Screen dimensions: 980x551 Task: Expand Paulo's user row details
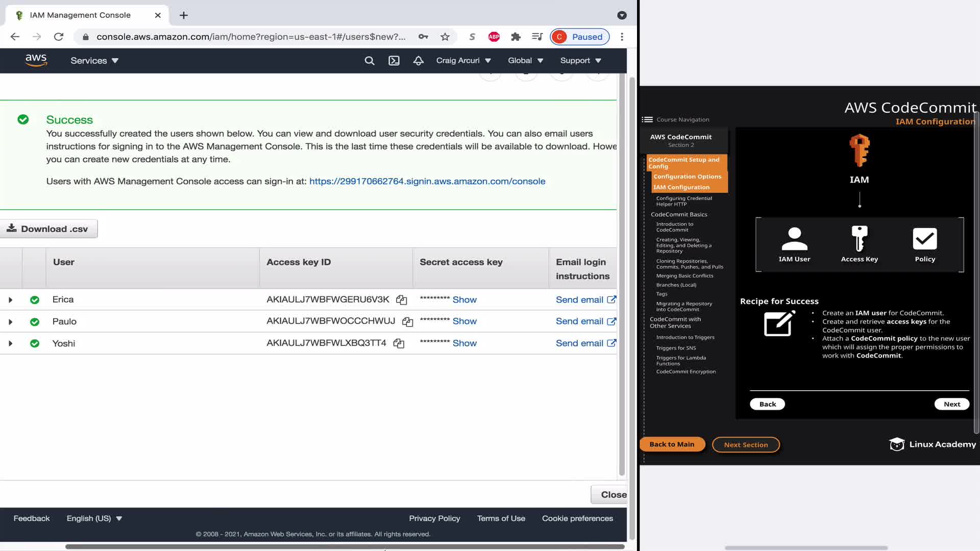(x=10, y=322)
